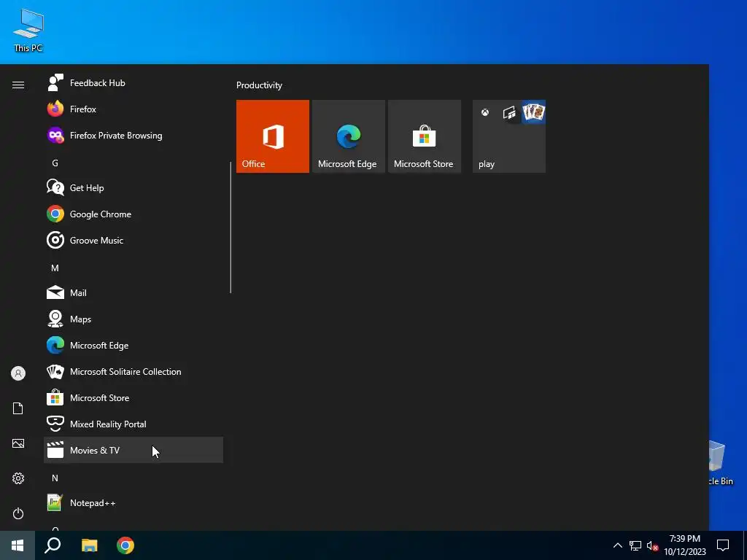This screenshot has height=560, width=747.
Task: Open taskbar Search
Action: [53, 545]
